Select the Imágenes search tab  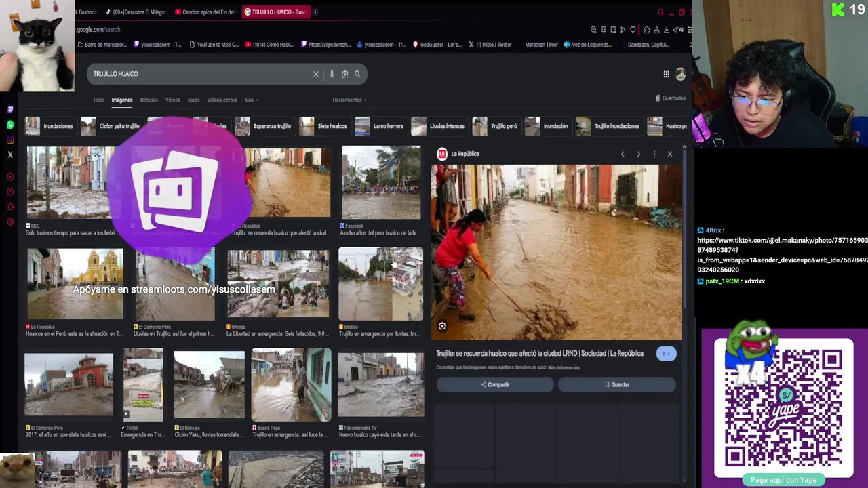pos(122,100)
